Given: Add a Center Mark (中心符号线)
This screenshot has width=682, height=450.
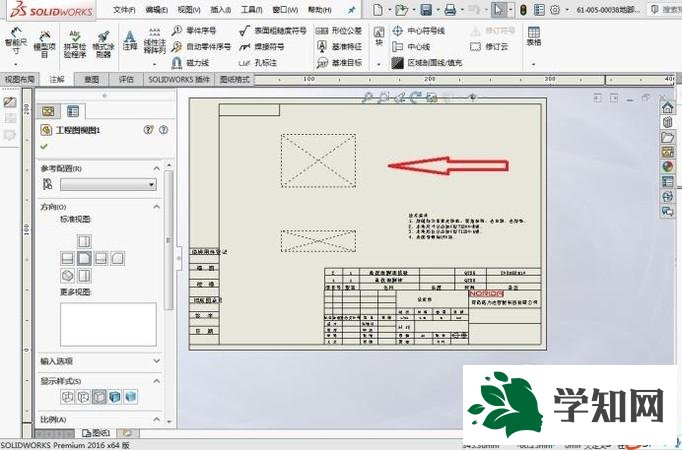Looking at the screenshot, I should coord(418,30).
